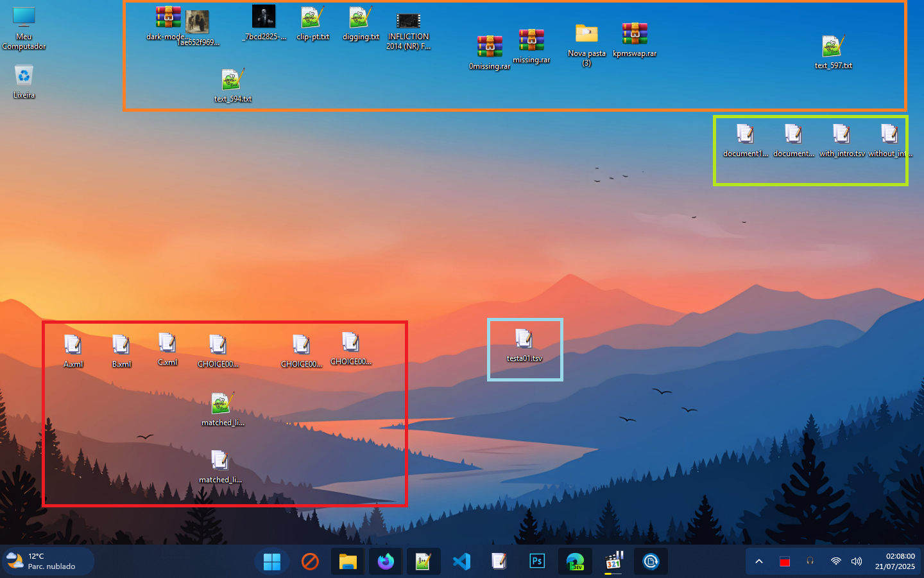Select the with_intro.tsv file

tap(842, 140)
